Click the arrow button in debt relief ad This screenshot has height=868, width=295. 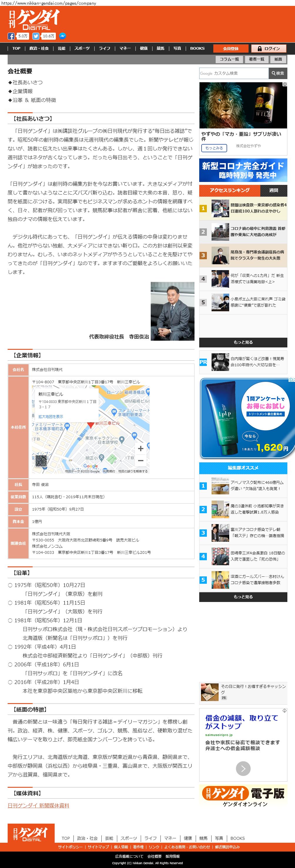(x=243, y=769)
